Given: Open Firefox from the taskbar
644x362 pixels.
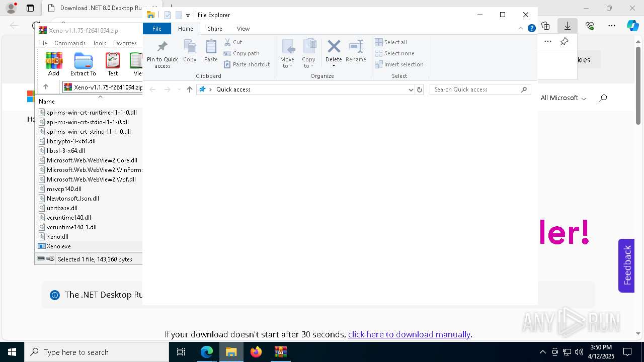Looking at the screenshot, I should [x=256, y=352].
